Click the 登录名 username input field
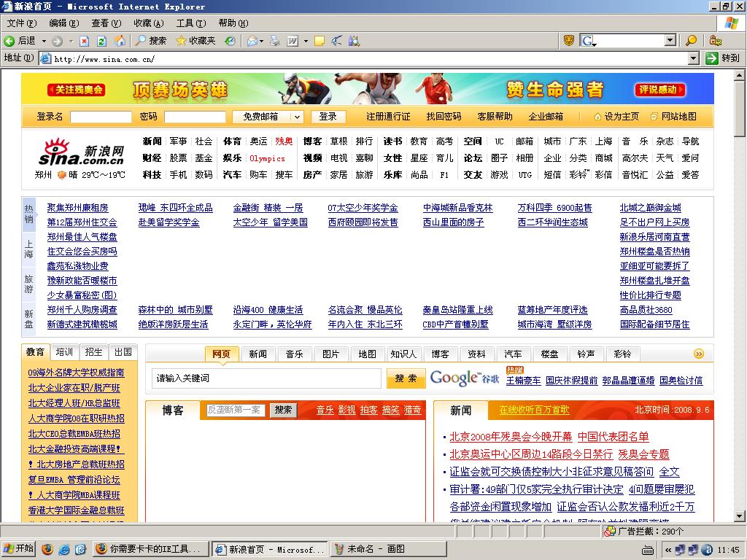 point(101,117)
